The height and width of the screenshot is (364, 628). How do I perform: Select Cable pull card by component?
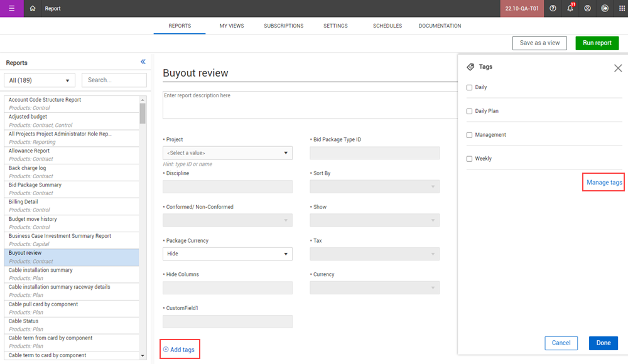72,308
